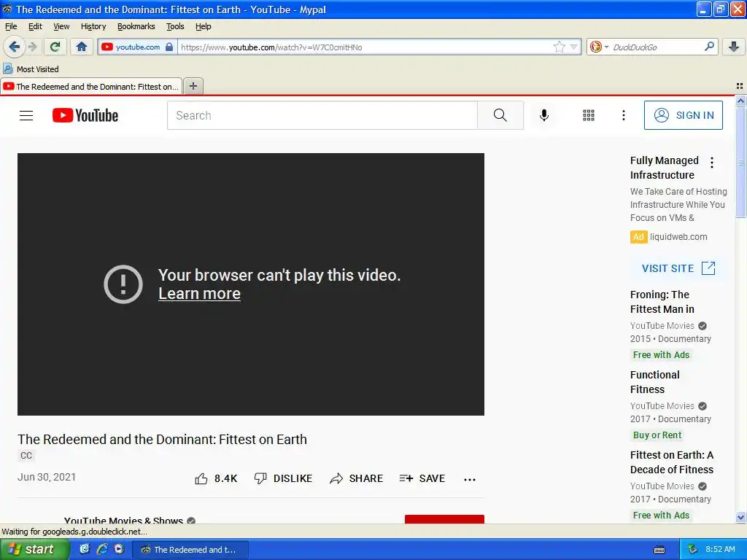Open the Froning: The Fittest Man recommendation

[662, 302]
